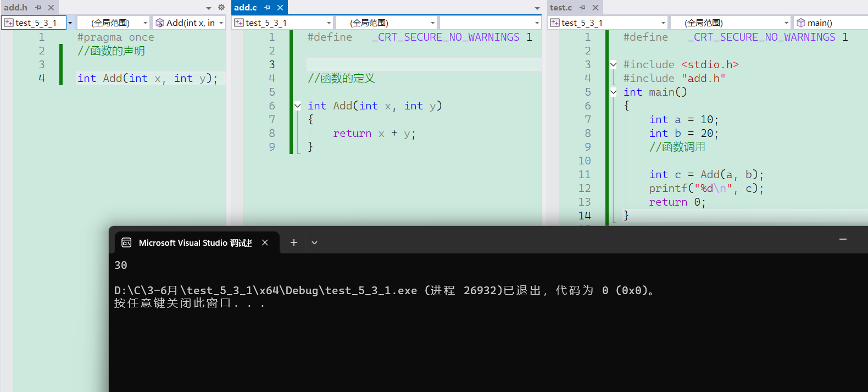Image resolution: width=868 pixels, height=392 pixels.
Task: Click the output '30' in the console
Action: pyautogui.click(x=121, y=265)
